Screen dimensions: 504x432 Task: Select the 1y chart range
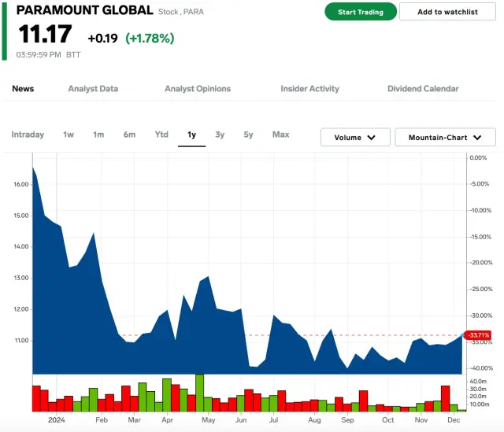[191, 135]
